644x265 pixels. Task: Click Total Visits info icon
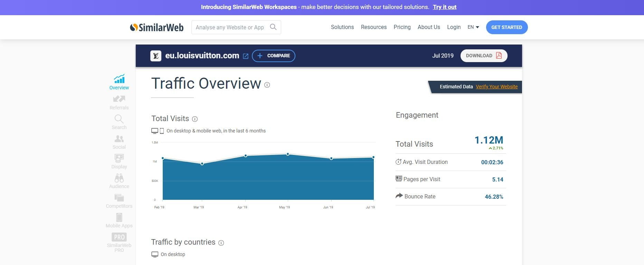tap(195, 119)
